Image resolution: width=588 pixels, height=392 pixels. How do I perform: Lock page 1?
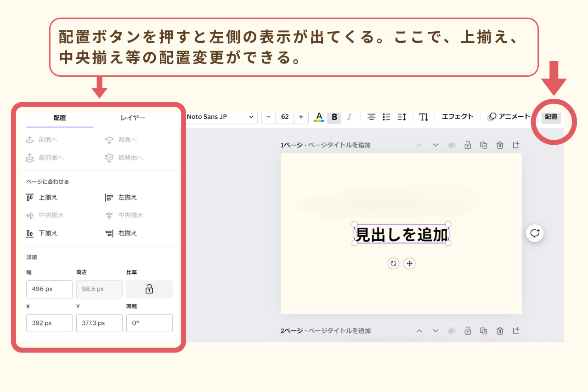coord(468,145)
